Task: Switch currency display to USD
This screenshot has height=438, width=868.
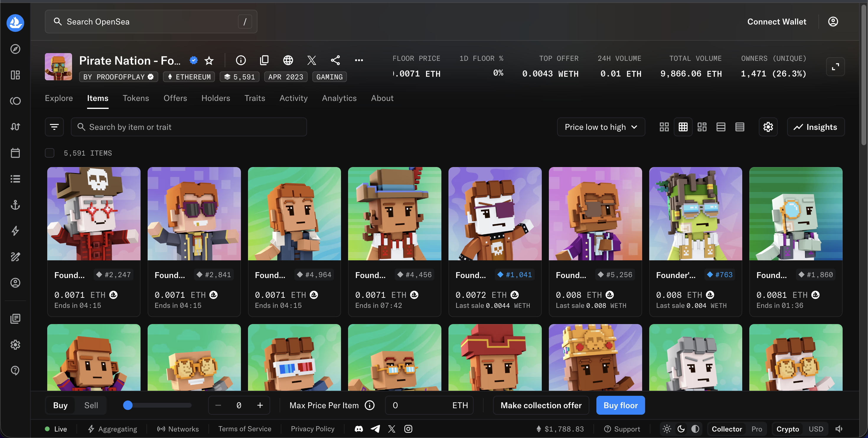Action: tap(816, 429)
